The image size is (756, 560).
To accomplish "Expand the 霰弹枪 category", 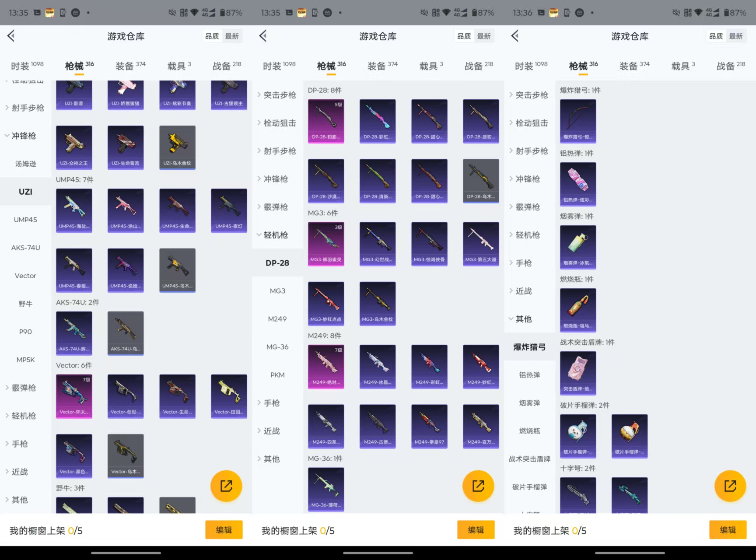I will point(24,388).
